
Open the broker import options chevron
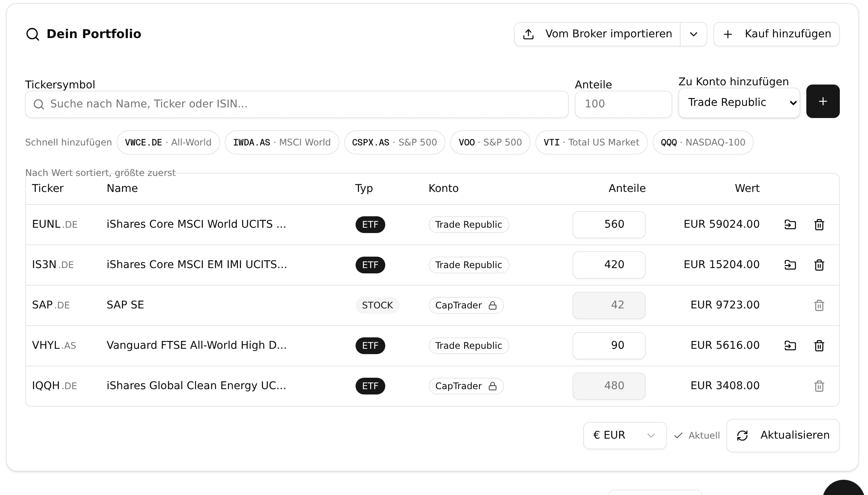click(694, 34)
